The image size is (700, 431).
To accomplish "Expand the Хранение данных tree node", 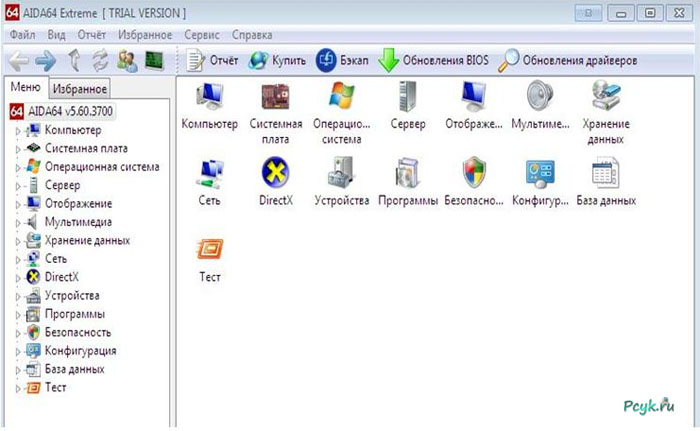I will tap(18, 241).
